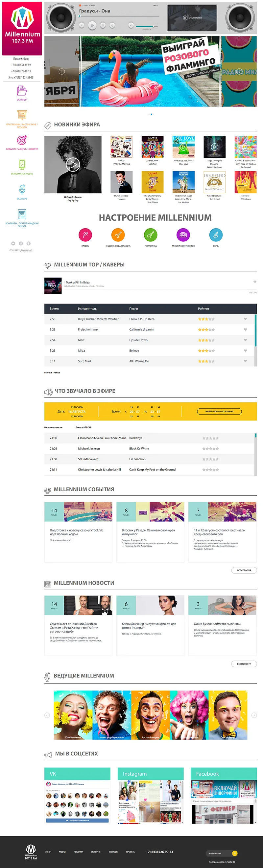
Task: Open the Акции footer menu item
Action: [62, 852]
